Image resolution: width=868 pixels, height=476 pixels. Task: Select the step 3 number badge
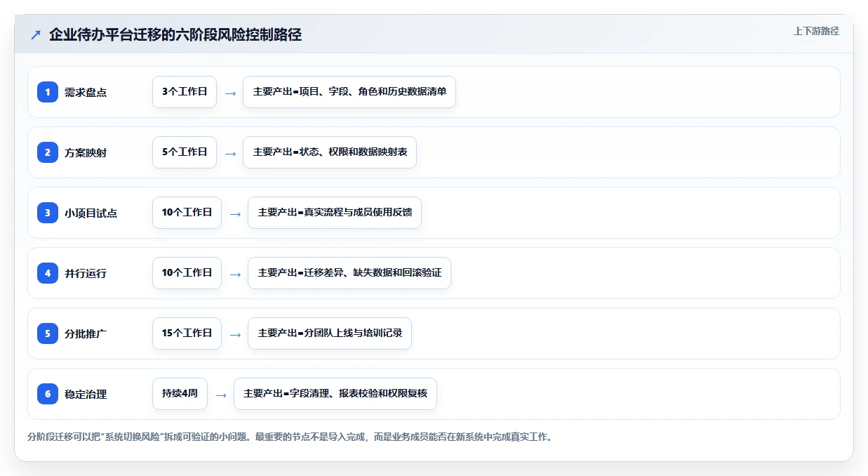48,213
